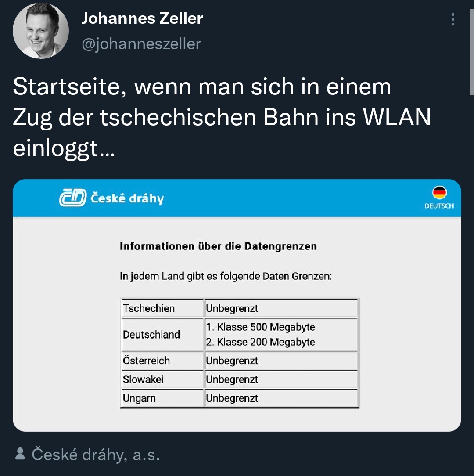Click Johannes Zeller's profile avatar
Image resolution: width=474 pixels, height=476 pixels.
click(x=41, y=30)
